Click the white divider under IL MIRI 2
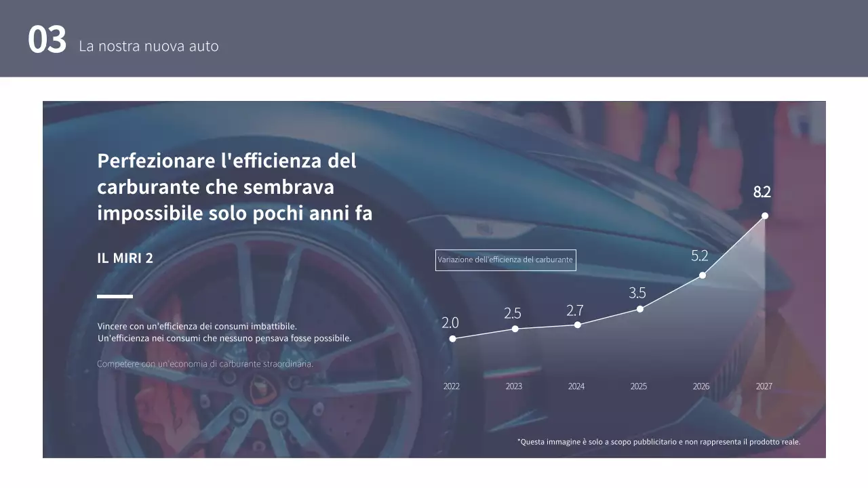Screen dimensions: 868x488 (x=114, y=296)
